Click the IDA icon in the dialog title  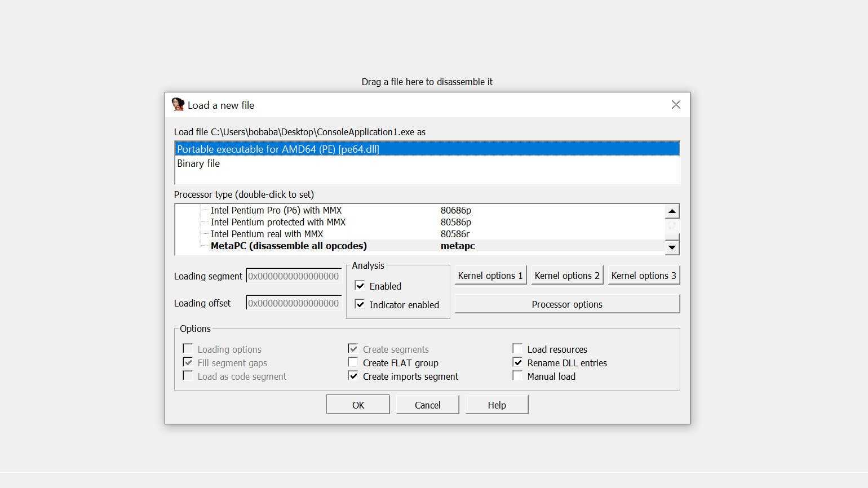point(178,105)
